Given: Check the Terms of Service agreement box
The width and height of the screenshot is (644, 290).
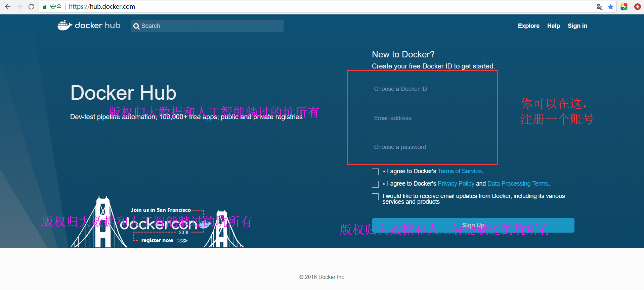Looking at the screenshot, I should (375, 172).
